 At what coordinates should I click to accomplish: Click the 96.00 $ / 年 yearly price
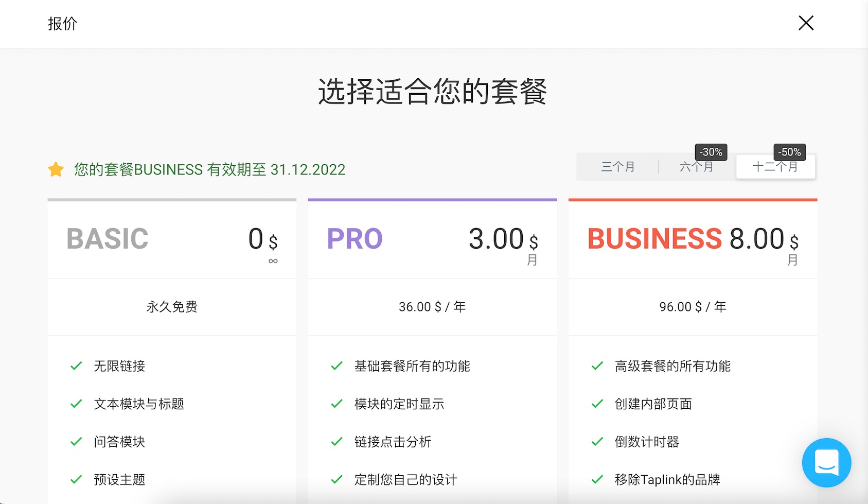[x=693, y=307]
